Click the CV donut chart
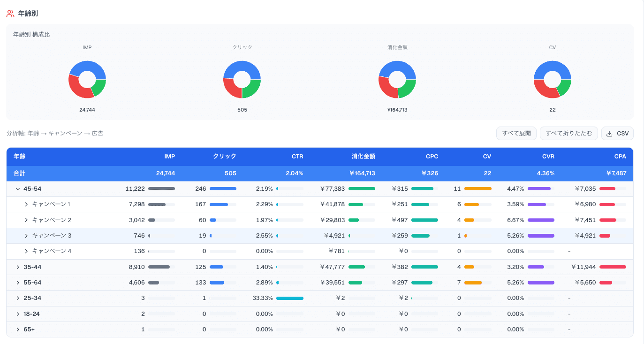The image size is (644, 344). (x=553, y=80)
